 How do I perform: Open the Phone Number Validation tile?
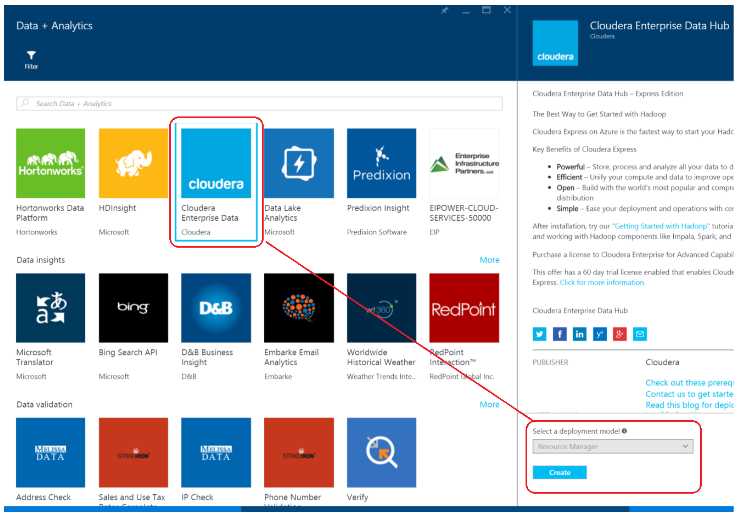[x=299, y=453]
